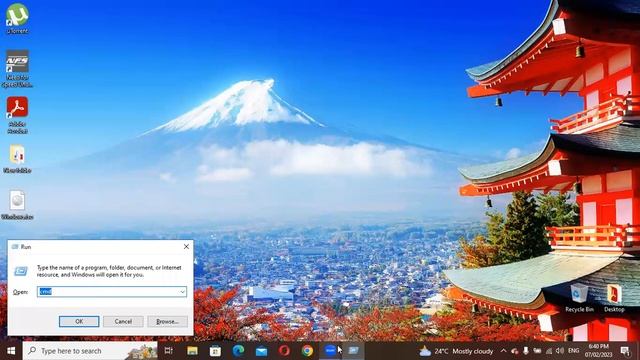Select the Desktop shortcut icon beside Recycle Bin
Screen dimensions: 640x360
614,298
